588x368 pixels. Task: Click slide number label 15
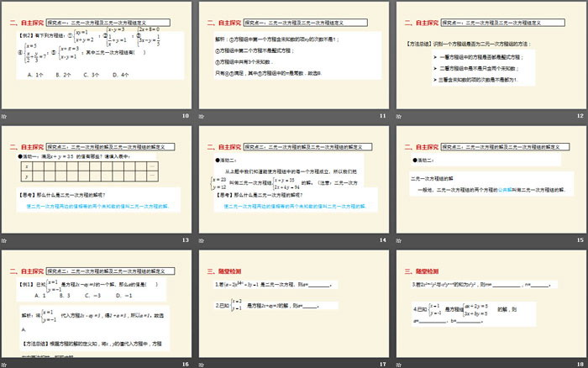click(580, 240)
